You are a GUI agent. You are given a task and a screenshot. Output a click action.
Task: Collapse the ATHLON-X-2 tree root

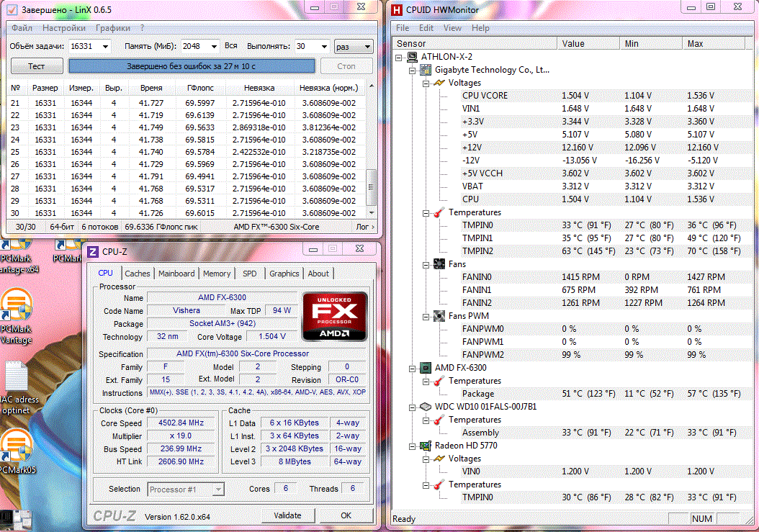click(x=398, y=57)
